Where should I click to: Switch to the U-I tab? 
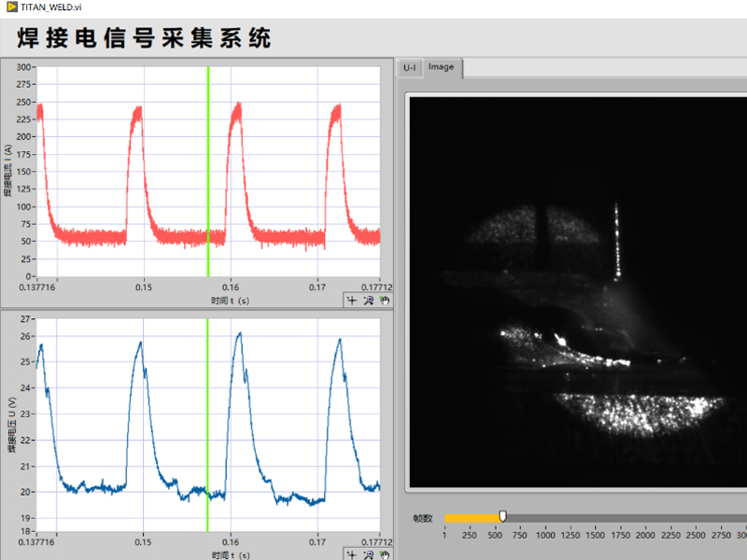pos(410,67)
